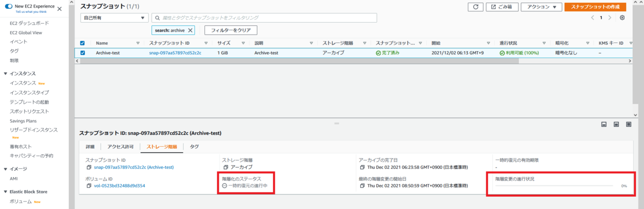Go to previous page arrow
Image resolution: width=644 pixels, height=209 pixels.
point(592,18)
